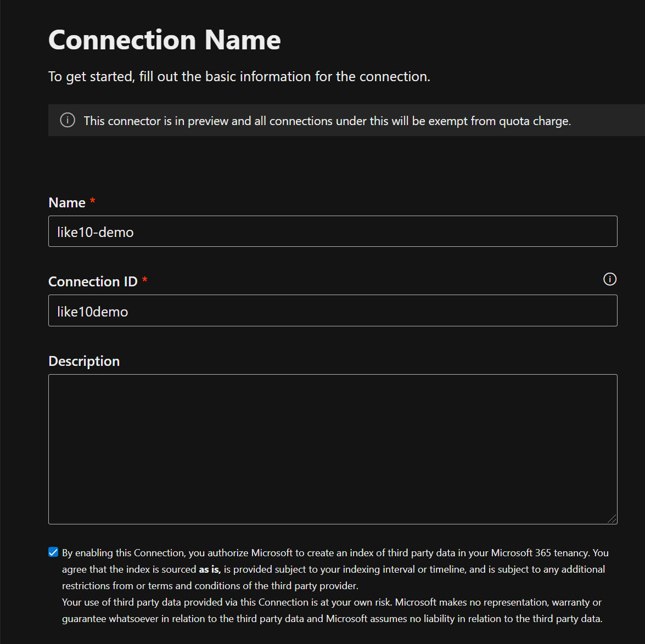Click the 'To get started' subtitle text
The image size is (645, 644).
coord(239,76)
